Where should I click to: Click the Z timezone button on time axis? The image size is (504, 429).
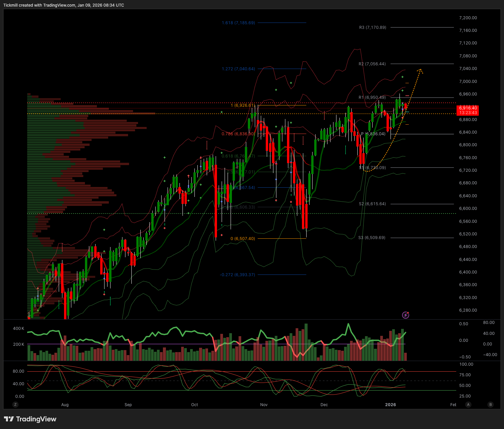[15, 404]
